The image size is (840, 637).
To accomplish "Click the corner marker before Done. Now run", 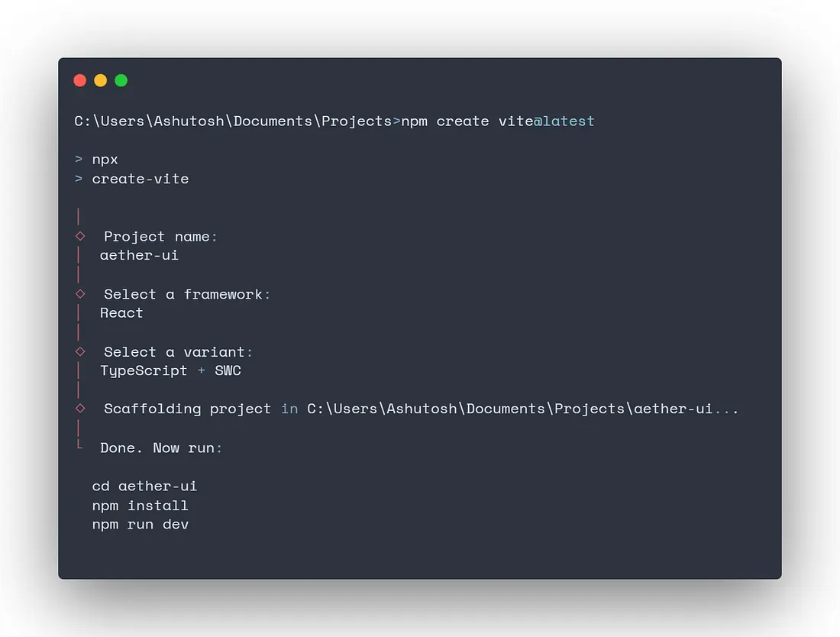I will tap(79, 445).
